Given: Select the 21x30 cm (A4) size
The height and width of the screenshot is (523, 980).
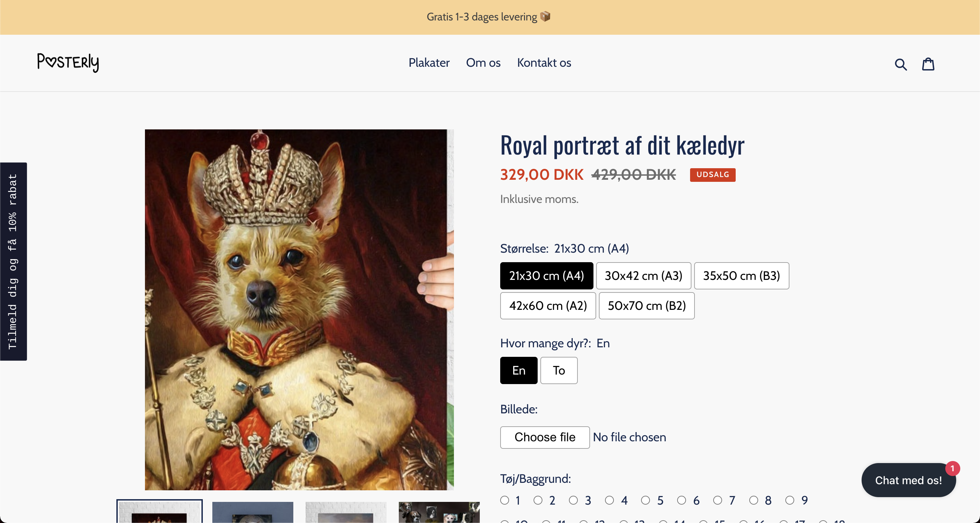Looking at the screenshot, I should (546, 275).
